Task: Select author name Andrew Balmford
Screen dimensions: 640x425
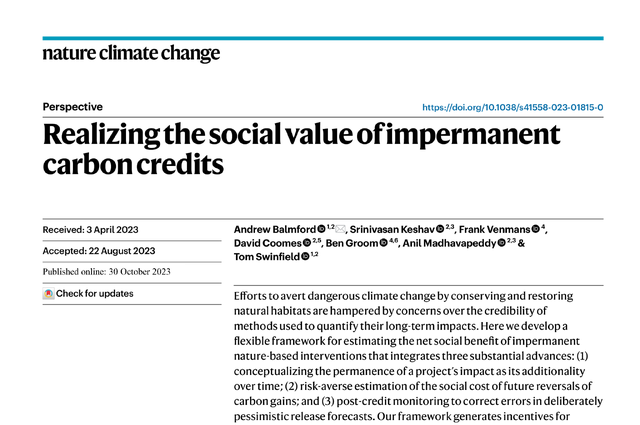Action: [275, 229]
